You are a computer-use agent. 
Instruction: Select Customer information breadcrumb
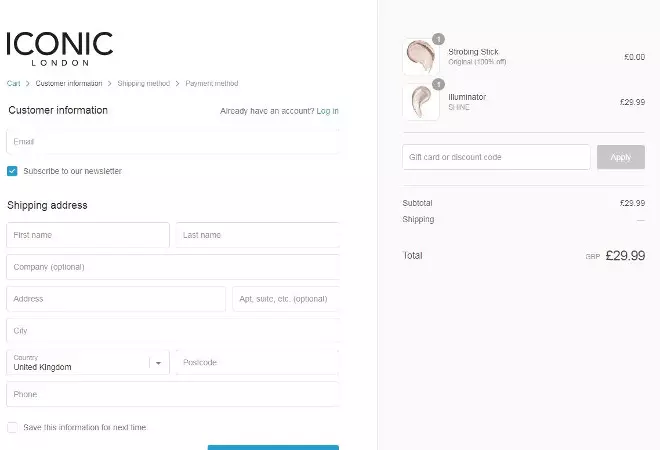tap(70, 83)
